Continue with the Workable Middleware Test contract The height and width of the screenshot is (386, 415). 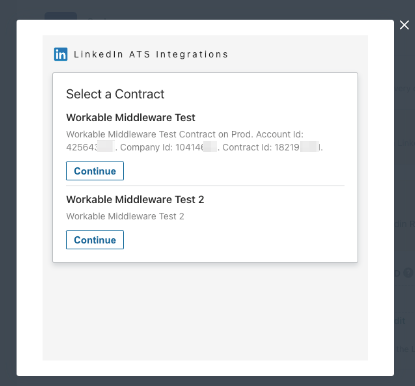pos(95,171)
